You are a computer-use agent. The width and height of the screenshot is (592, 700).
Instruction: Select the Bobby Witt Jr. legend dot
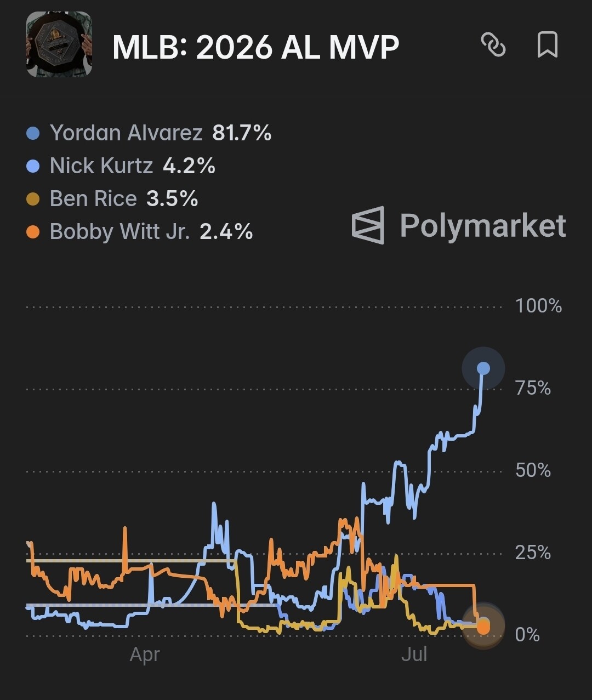point(33,231)
